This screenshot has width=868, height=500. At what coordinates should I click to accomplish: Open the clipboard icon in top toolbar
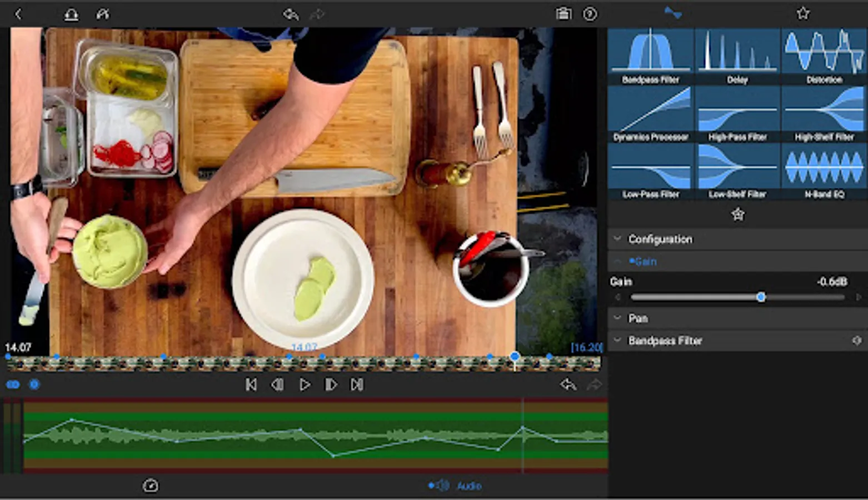pyautogui.click(x=563, y=14)
